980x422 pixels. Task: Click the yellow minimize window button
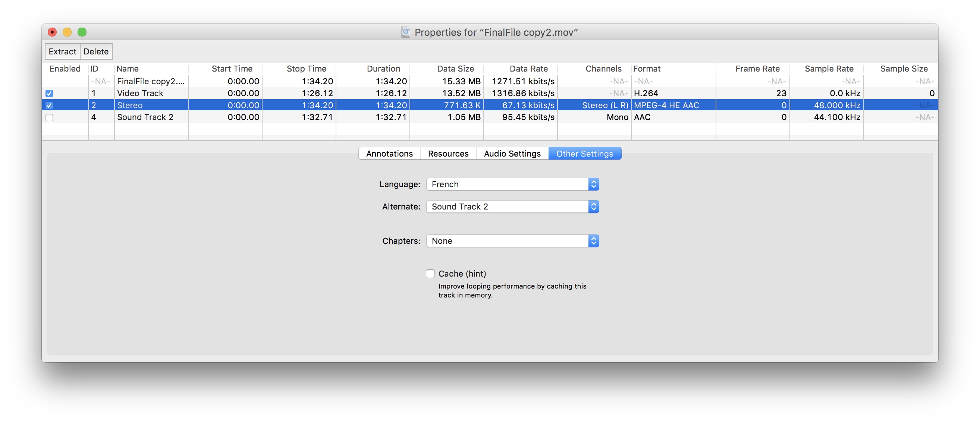coord(67,32)
